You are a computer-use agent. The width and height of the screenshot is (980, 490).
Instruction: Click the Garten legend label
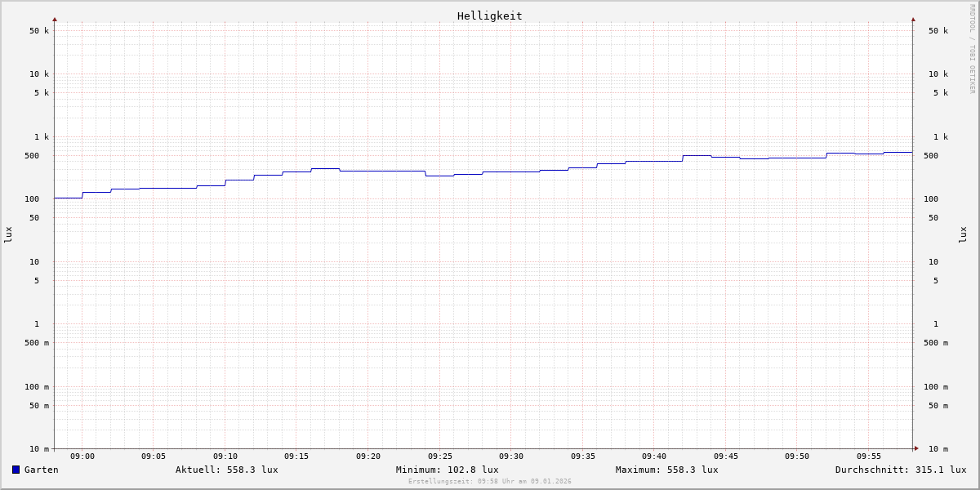coord(41,470)
